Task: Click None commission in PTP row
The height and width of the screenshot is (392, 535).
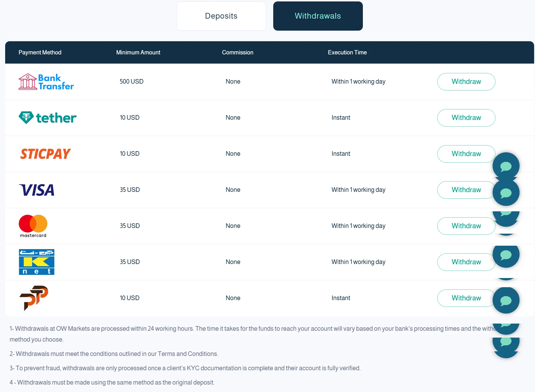Action: point(233,298)
